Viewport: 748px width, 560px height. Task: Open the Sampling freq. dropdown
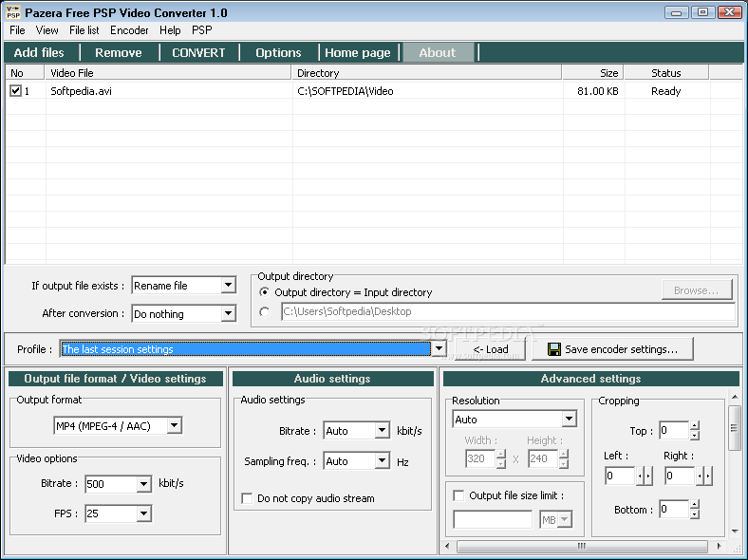tap(382, 460)
